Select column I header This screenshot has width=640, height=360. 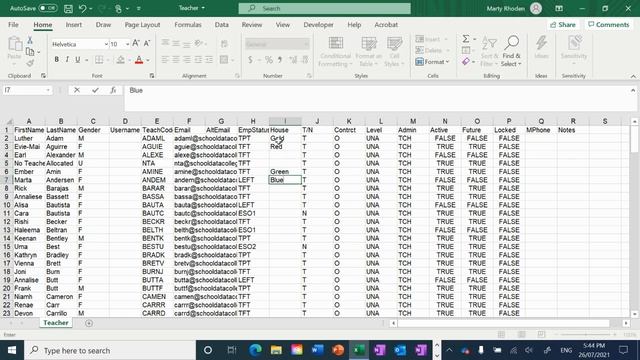click(x=285, y=121)
